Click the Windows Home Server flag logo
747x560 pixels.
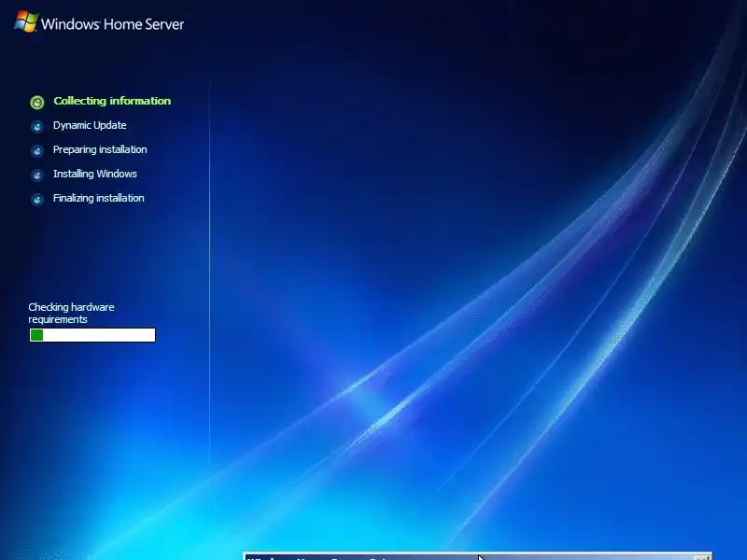[x=26, y=21]
